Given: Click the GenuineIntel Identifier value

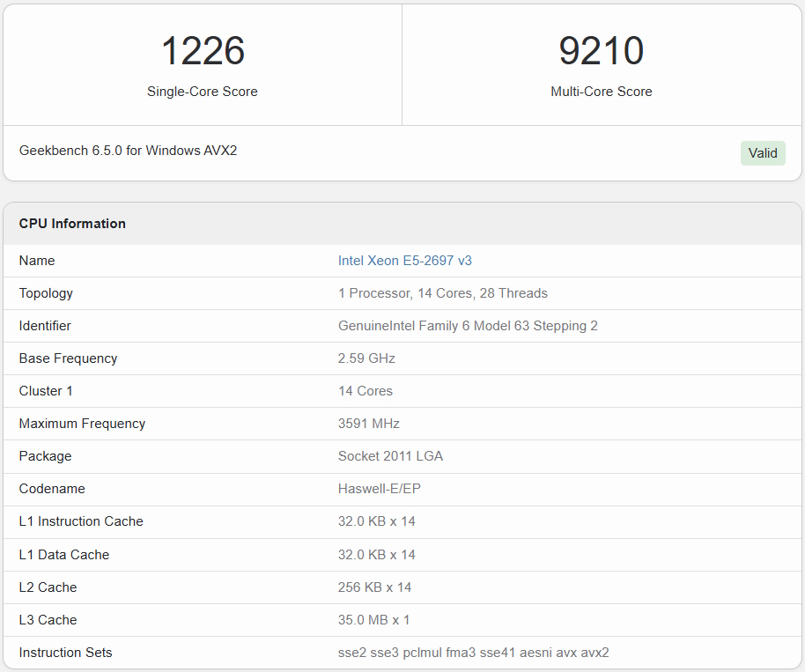Looking at the screenshot, I should pos(468,326).
